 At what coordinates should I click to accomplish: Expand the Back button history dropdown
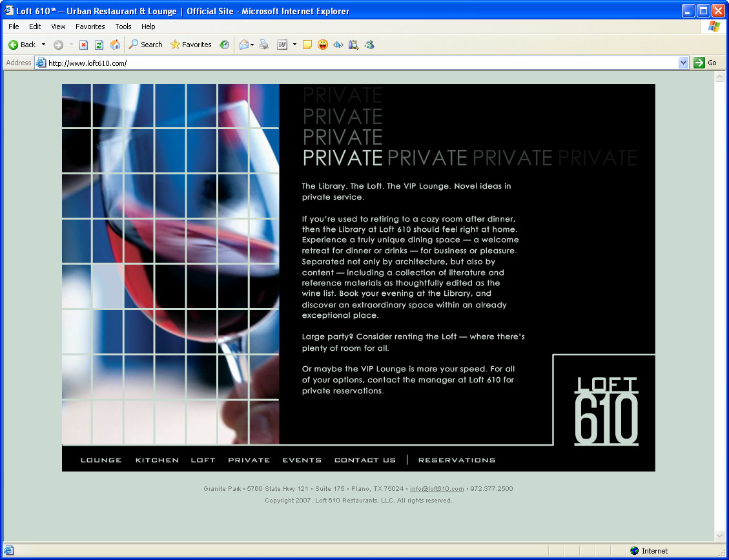point(44,45)
